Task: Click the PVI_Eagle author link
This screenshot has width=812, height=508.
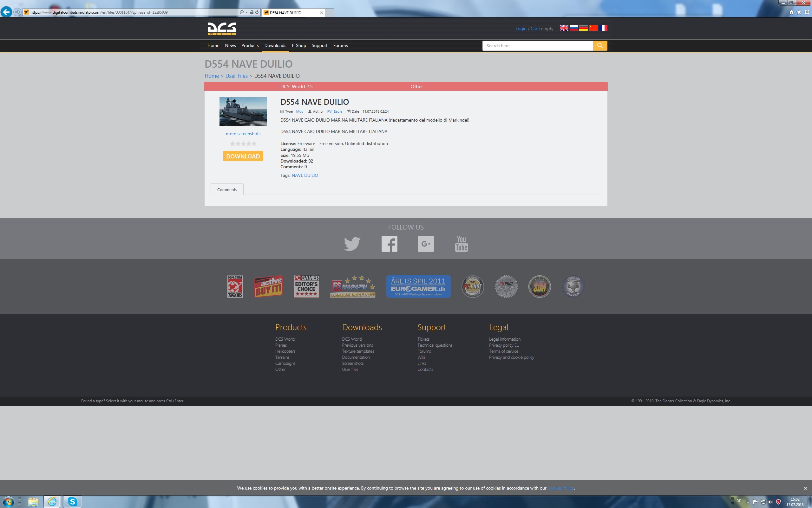Action: pyautogui.click(x=335, y=111)
